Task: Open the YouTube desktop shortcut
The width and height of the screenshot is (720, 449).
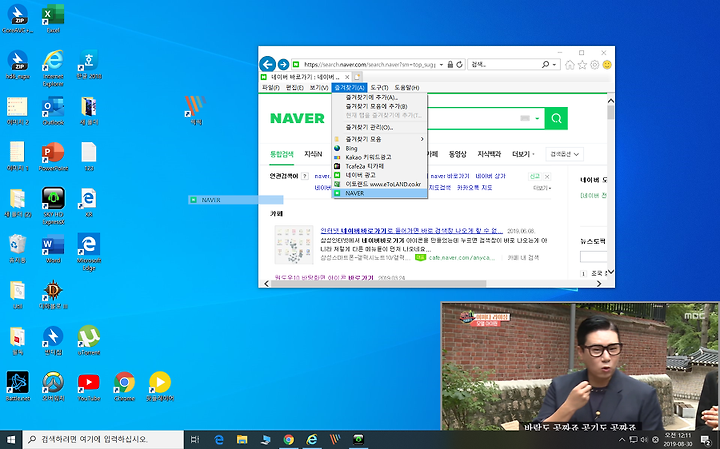Action: coord(89,386)
